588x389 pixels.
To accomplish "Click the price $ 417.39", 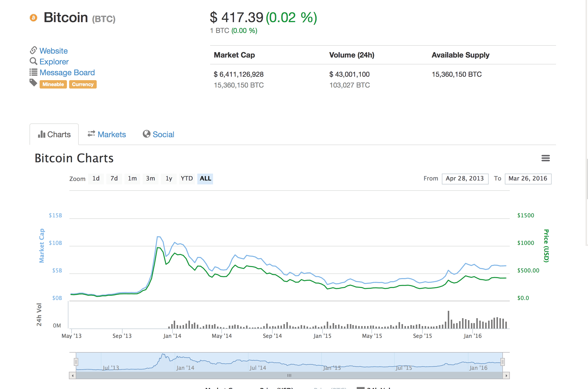I will (236, 17).
